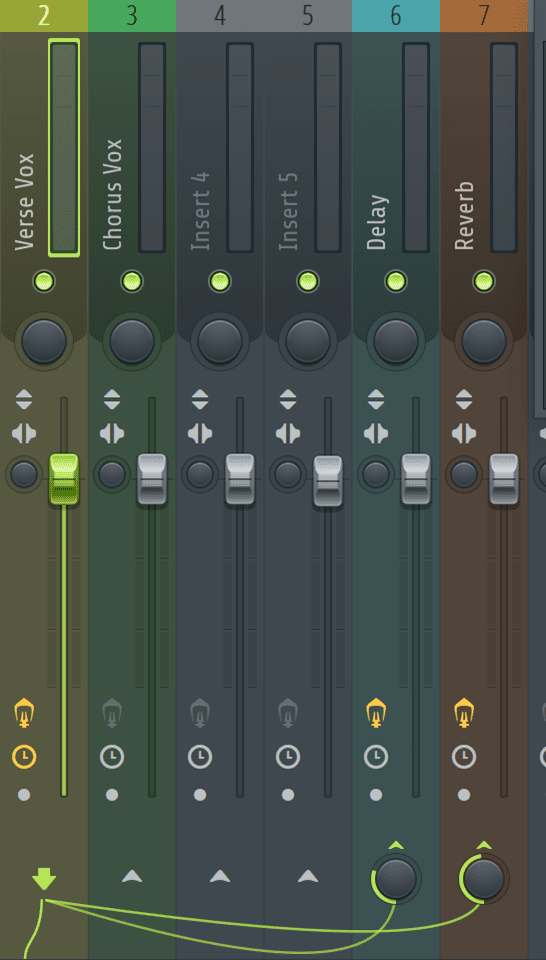Toggle FX slots icon on Insert 4

click(200, 713)
